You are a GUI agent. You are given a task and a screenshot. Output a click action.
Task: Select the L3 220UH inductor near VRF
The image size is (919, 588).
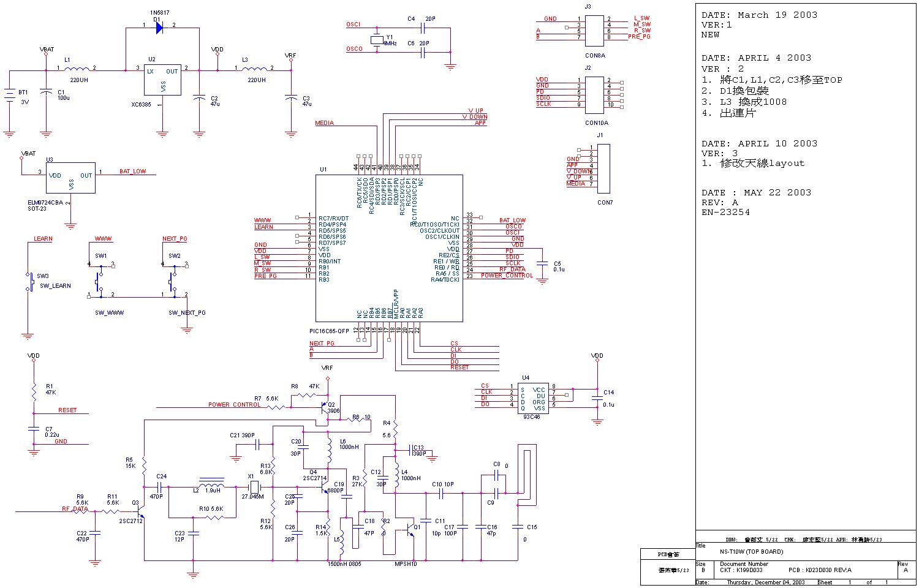pos(255,69)
